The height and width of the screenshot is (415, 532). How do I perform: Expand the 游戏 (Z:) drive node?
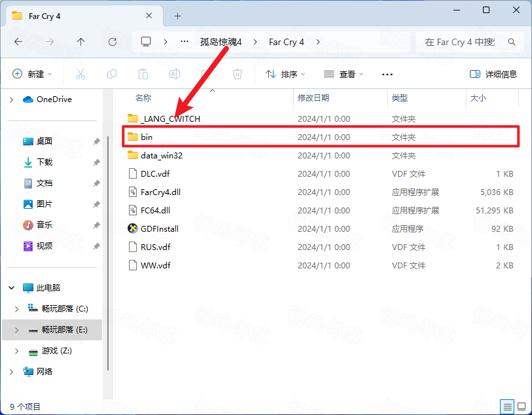click(x=16, y=351)
